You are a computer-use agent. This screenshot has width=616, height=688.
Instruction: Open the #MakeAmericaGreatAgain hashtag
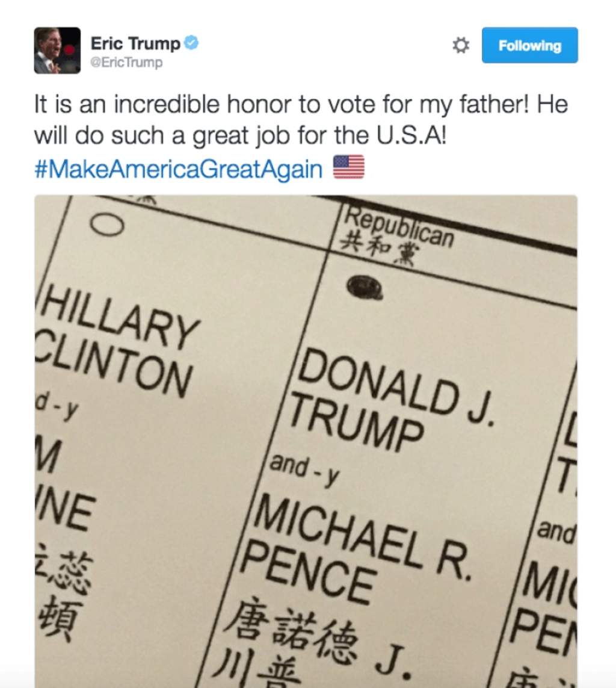(x=179, y=169)
